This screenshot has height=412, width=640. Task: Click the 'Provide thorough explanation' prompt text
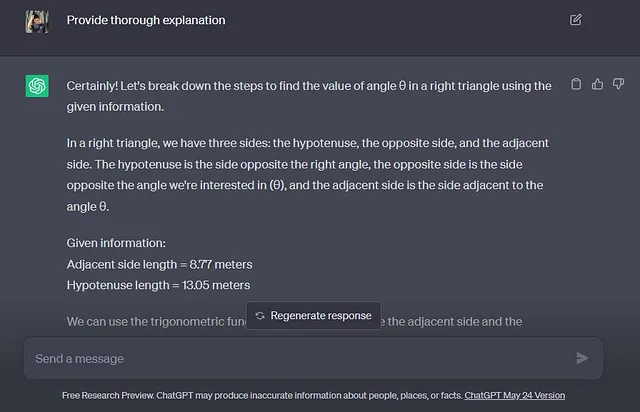pyautogui.click(x=146, y=20)
